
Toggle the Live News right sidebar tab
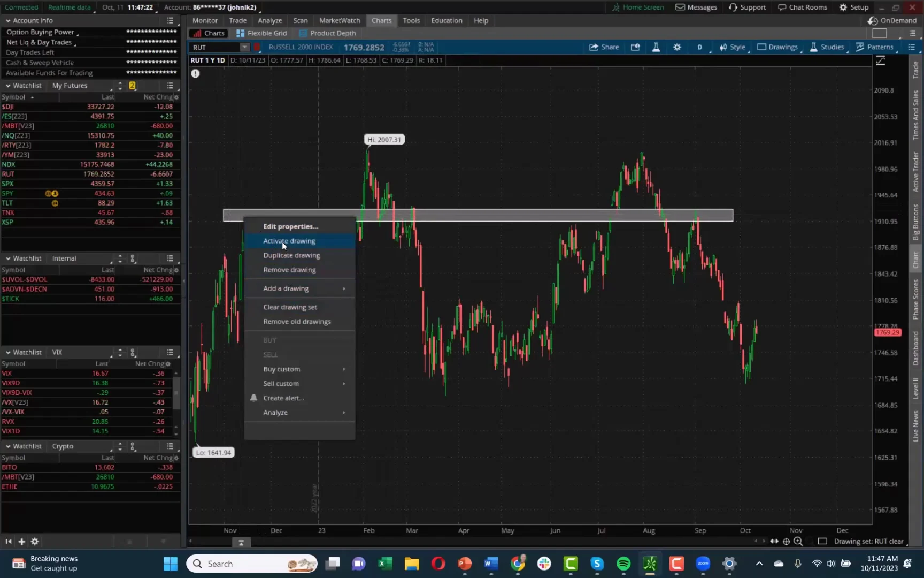(x=915, y=426)
